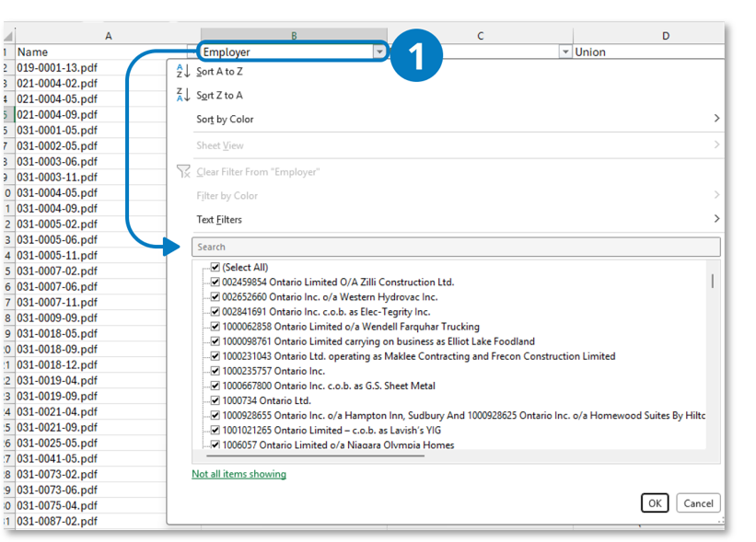756x542 pixels.
Task: Select cell 021-0004-02.pdf
Action: pyautogui.click(x=90, y=84)
